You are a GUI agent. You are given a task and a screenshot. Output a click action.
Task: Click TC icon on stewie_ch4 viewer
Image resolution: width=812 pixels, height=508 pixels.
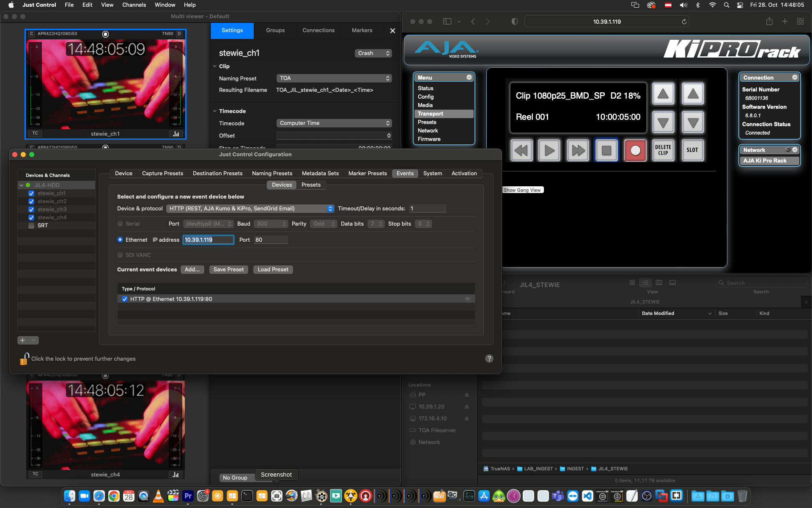coord(36,474)
